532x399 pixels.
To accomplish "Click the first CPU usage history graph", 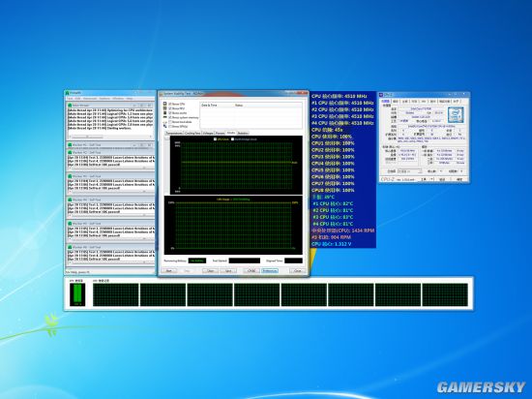I will 116,294.
